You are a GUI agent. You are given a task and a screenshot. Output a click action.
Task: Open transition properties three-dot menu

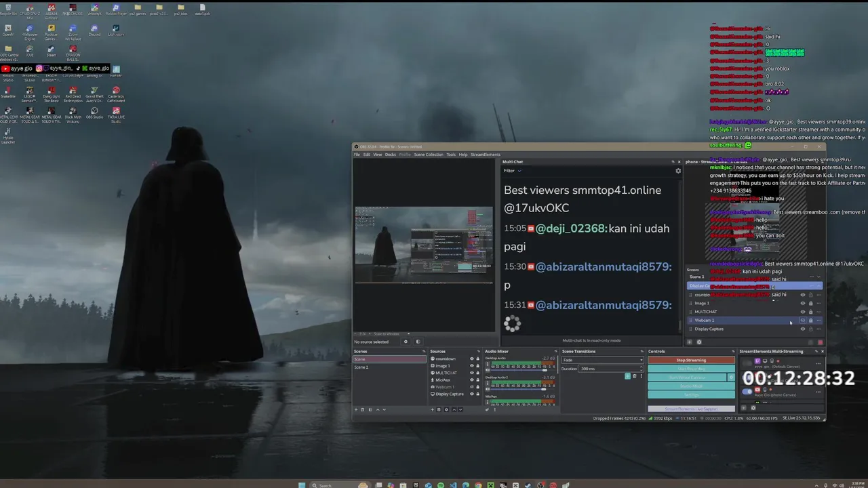(642, 376)
